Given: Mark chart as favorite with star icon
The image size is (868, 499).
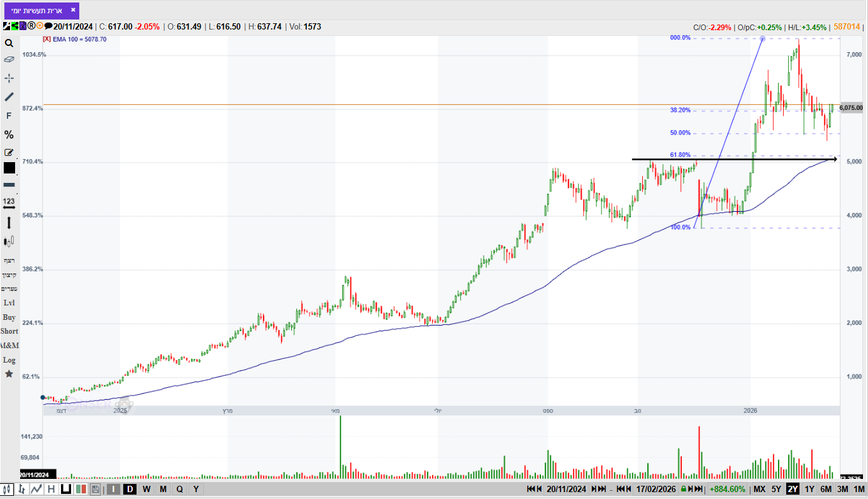Looking at the screenshot, I should click(9, 374).
